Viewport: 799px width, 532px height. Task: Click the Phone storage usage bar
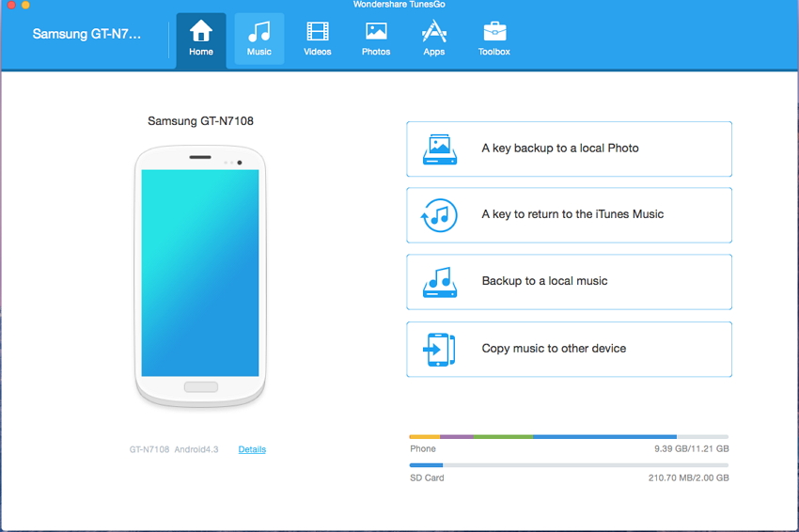[569, 437]
